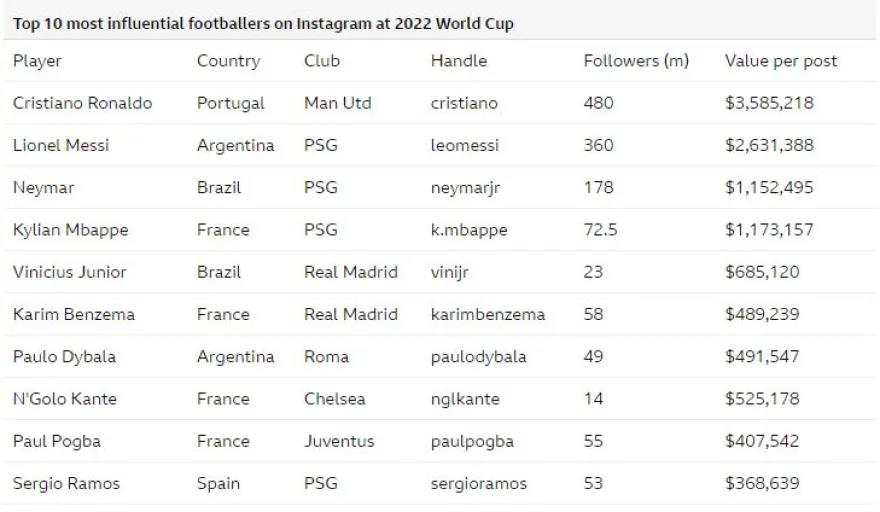Click the table title text
Image resolution: width=880 pixels, height=512 pixels.
click(263, 23)
